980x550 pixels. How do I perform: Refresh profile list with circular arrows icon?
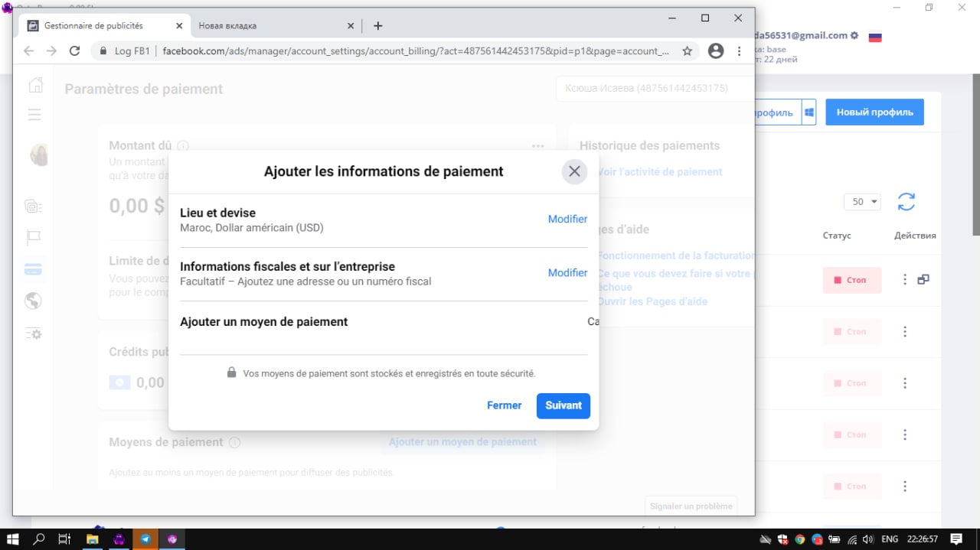[x=906, y=202]
